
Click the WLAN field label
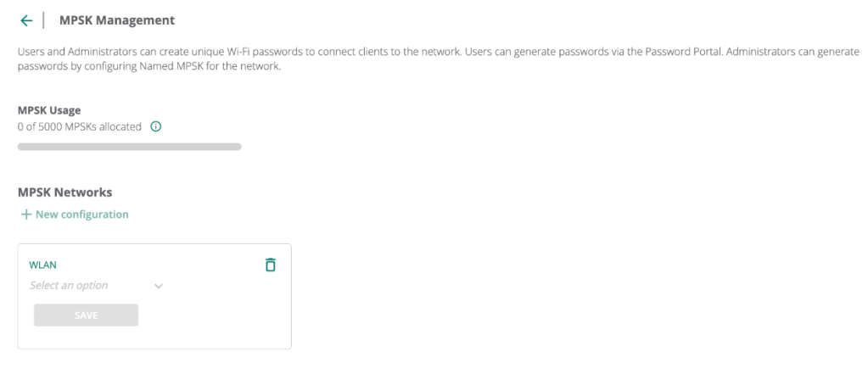click(x=42, y=265)
